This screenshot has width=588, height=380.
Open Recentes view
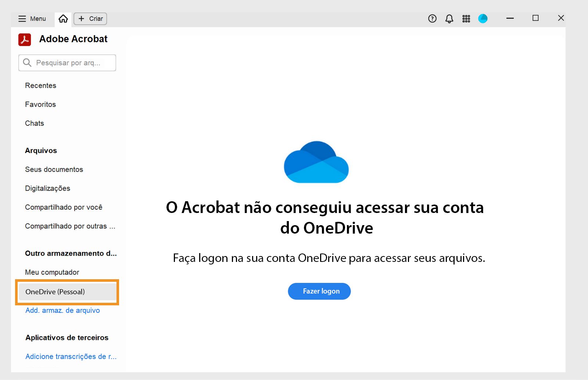tap(40, 85)
